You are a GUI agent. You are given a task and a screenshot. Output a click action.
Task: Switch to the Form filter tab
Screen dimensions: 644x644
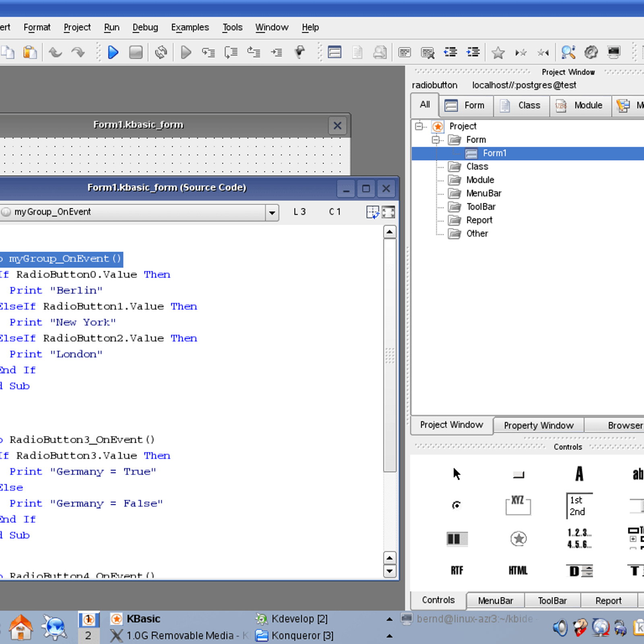coord(466,105)
